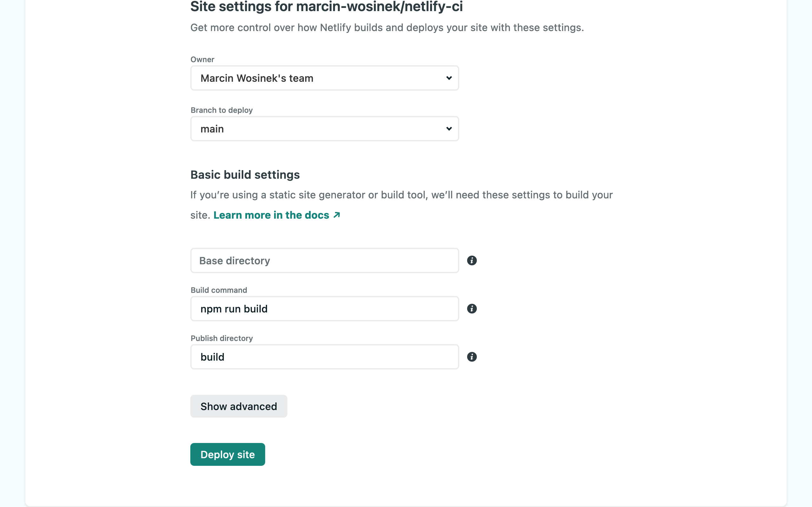Click the "Branch to deploy" label
This screenshot has width=812, height=507.
(221, 110)
